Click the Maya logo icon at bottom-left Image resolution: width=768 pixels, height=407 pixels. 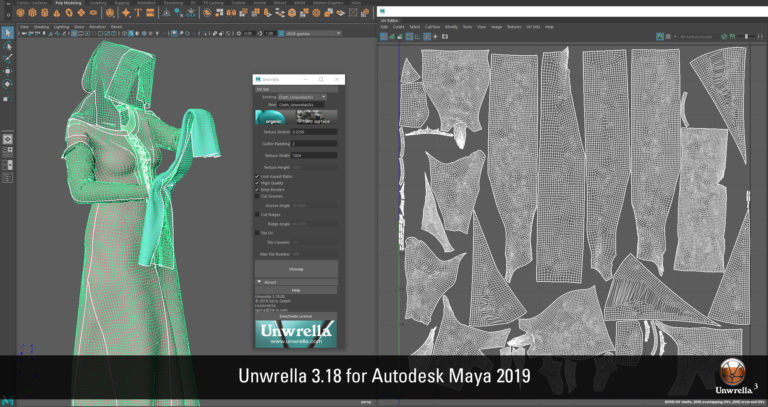point(7,402)
